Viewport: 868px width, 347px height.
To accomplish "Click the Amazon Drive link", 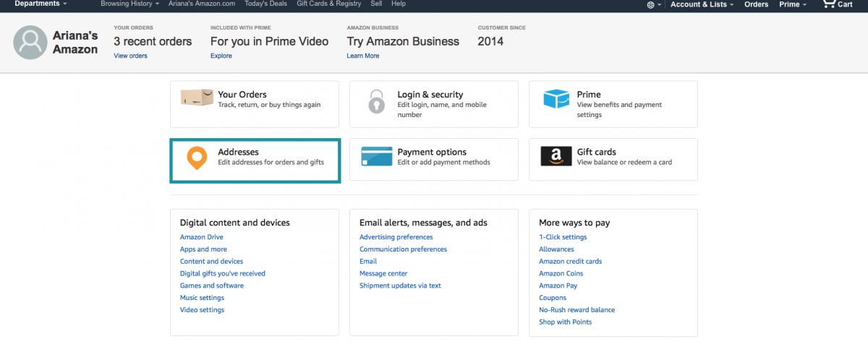I will click(202, 237).
